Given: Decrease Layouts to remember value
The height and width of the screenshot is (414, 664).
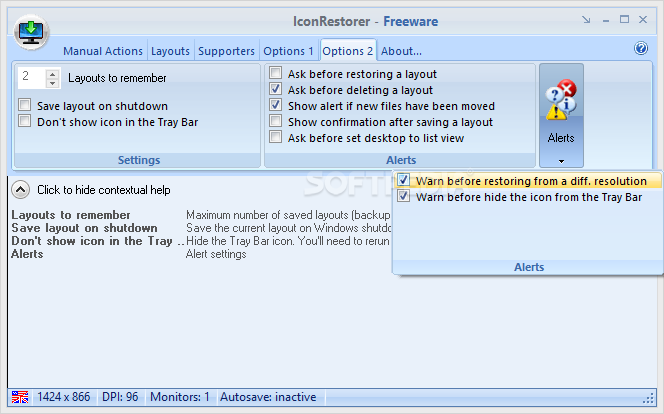Looking at the screenshot, I should tap(53, 83).
